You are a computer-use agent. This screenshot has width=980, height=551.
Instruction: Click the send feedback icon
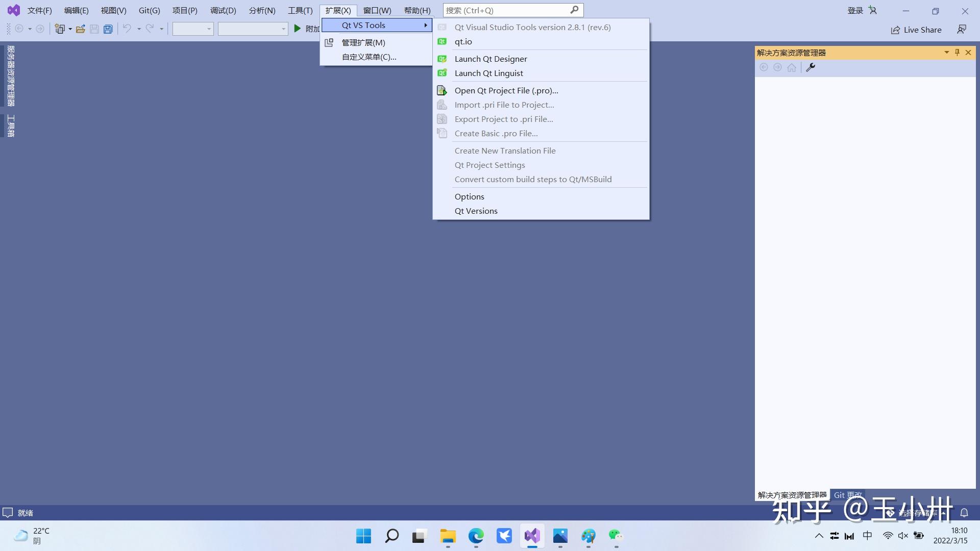pyautogui.click(x=962, y=30)
